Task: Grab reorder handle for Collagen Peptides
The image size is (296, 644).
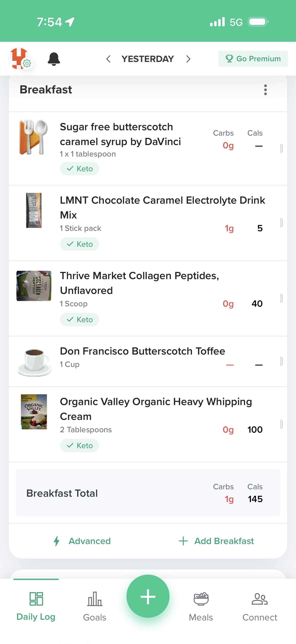Action: [x=281, y=298]
